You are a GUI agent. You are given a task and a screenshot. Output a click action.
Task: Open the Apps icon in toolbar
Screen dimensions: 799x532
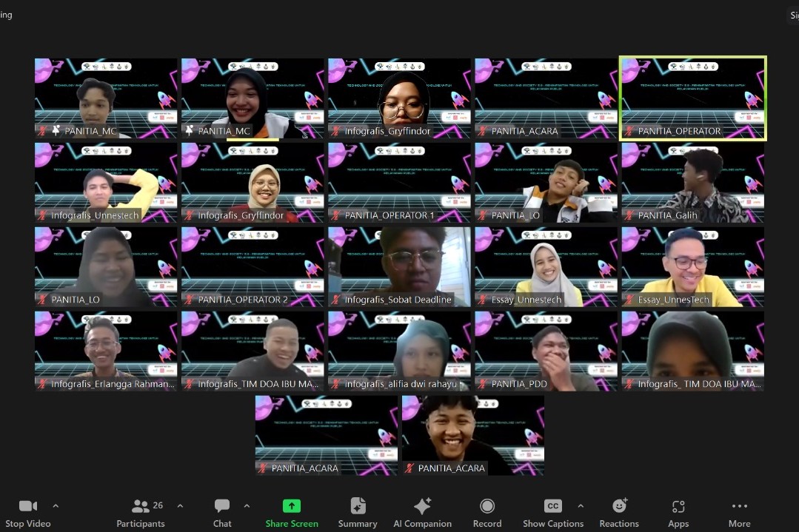click(x=678, y=506)
